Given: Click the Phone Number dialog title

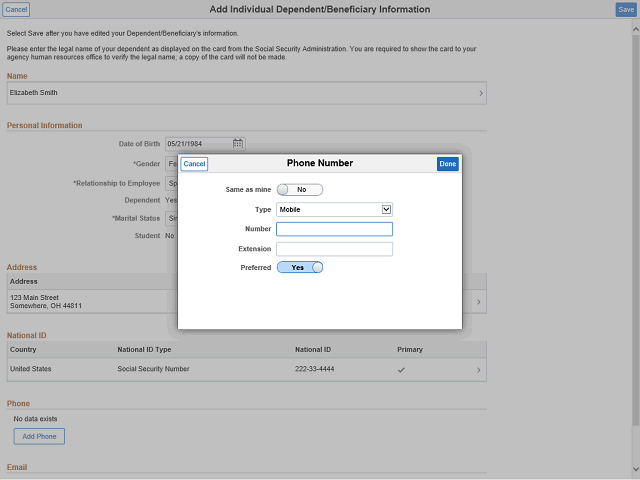Looking at the screenshot, I should click(x=320, y=163).
